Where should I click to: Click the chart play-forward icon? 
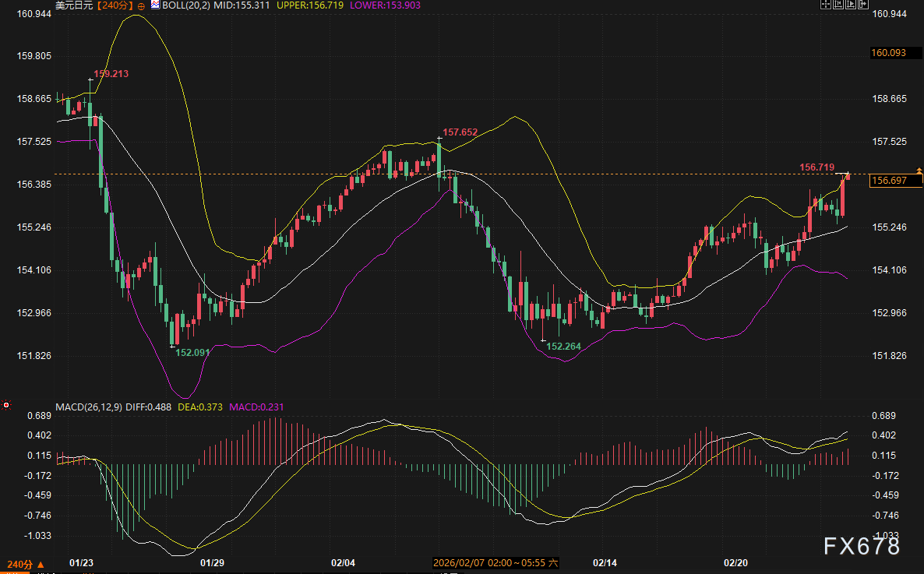pos(851,4)
